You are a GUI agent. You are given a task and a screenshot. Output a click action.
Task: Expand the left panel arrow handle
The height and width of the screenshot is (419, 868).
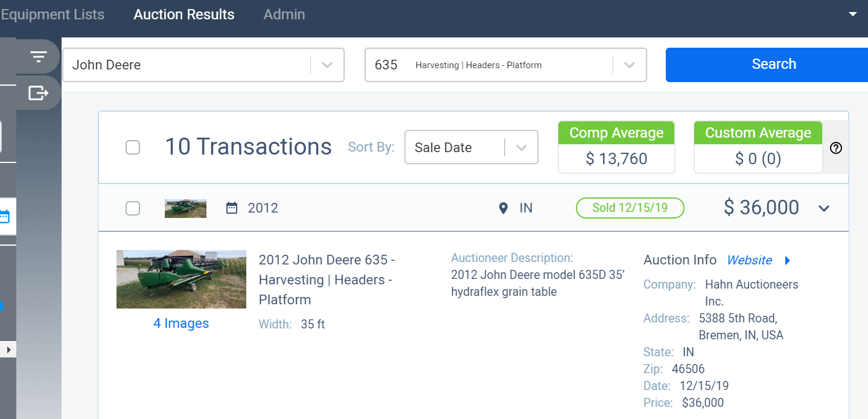pos(8,350)
